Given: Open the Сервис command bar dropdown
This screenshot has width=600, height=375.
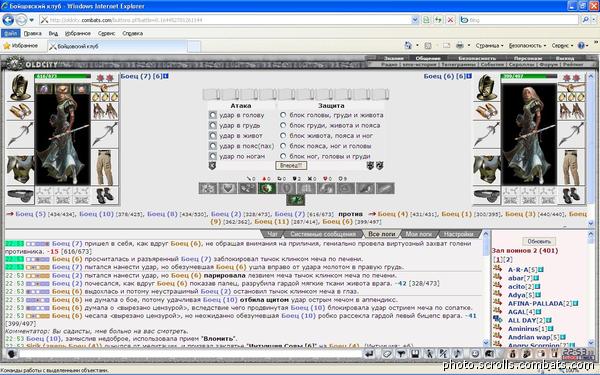Looking at the screenshot, I should pyautogui.click(x=562, y=46).
